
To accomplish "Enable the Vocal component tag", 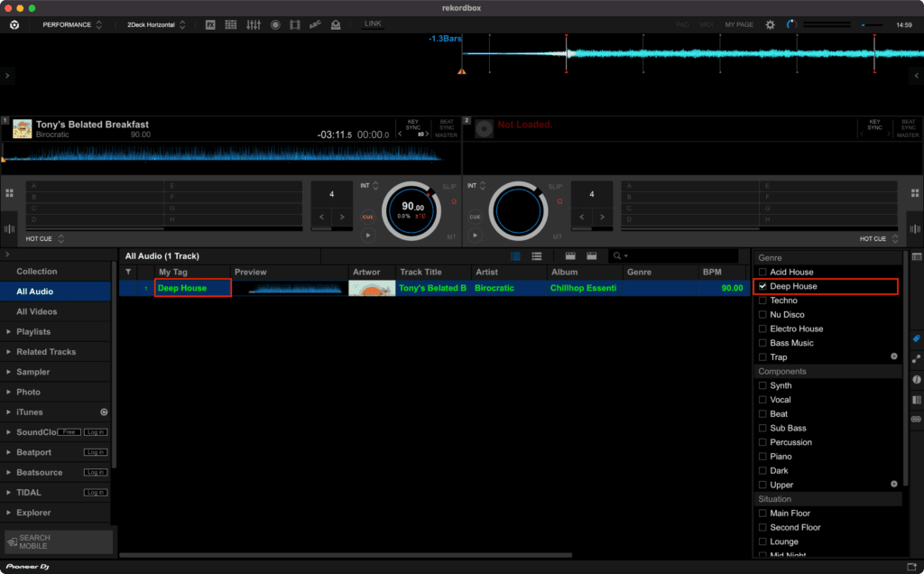I will pos(763,400).
